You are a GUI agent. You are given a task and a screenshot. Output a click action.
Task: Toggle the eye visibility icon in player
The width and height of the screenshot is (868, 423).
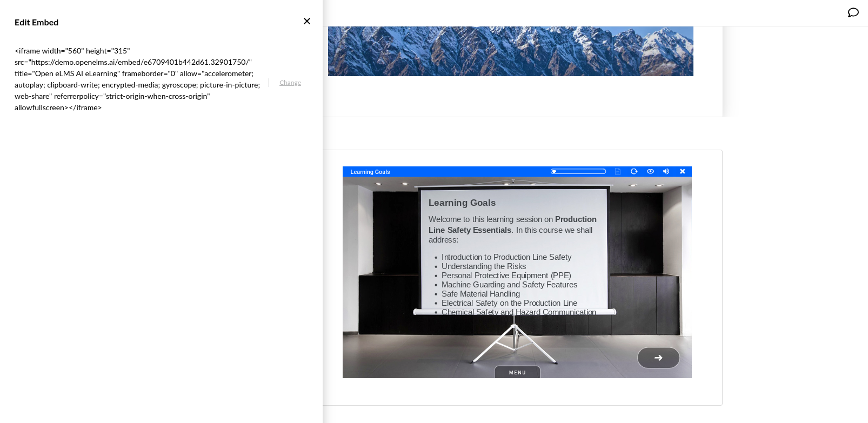click(x=650, y=171)
